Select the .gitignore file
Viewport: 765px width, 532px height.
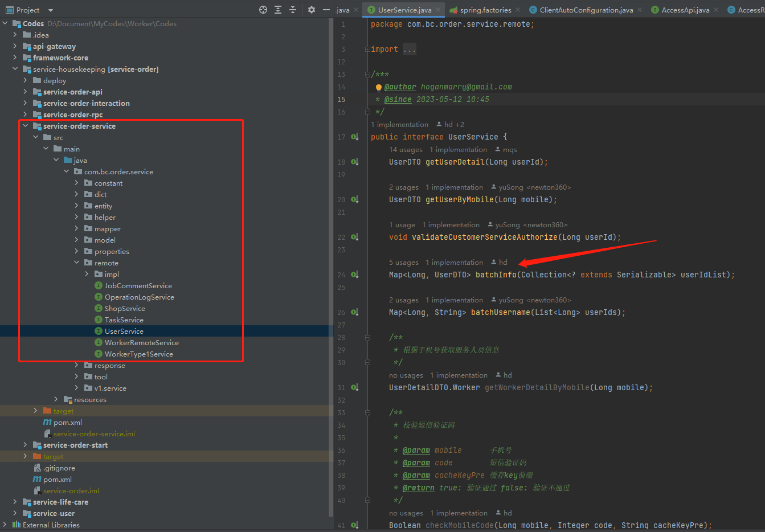coord(59,468)
